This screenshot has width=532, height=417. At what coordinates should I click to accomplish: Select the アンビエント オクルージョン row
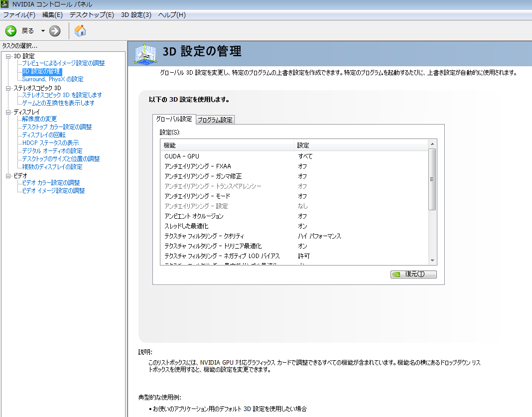(x=294, y=216)
